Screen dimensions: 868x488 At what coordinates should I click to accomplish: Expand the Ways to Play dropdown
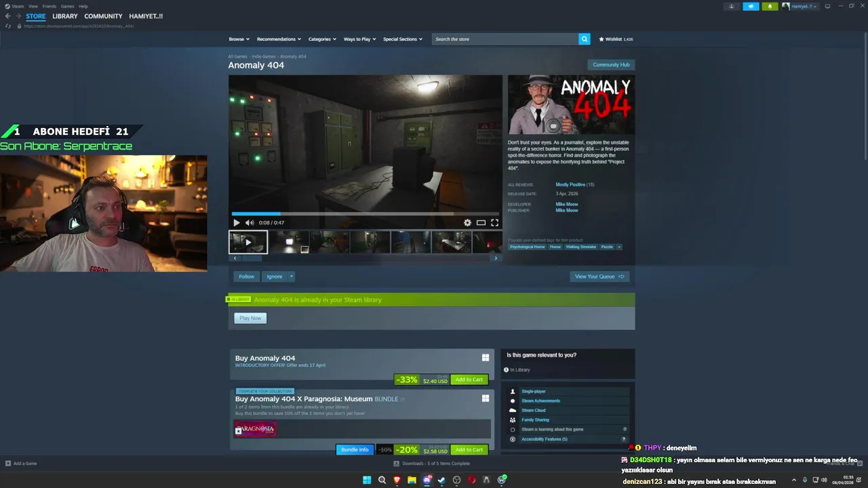click(359, 39)
